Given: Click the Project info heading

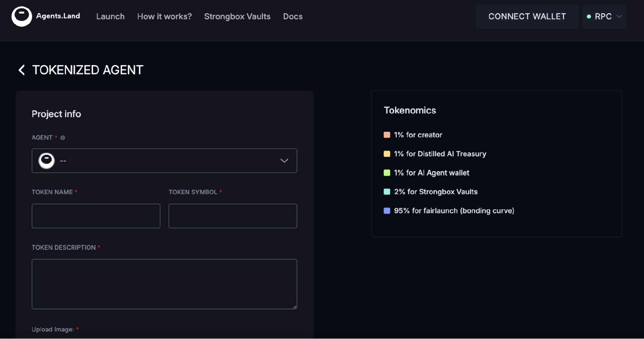Looking at the screenshot, I should tap(56, 114).
